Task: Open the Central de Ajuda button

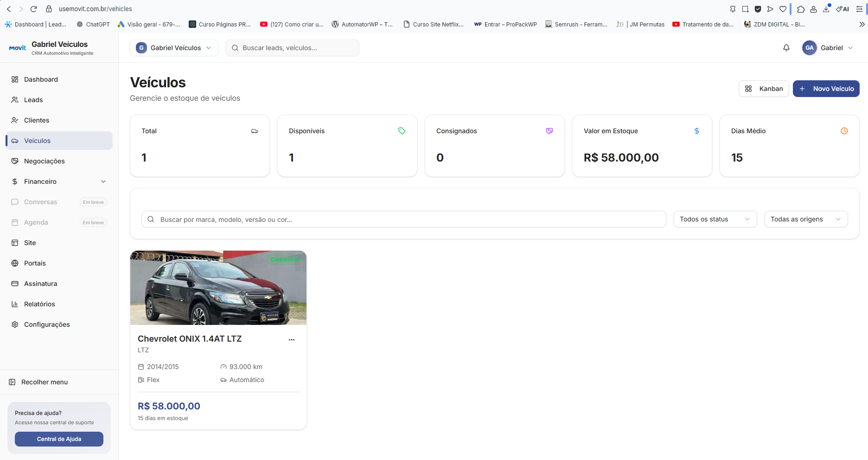Action: pos(59,439)
